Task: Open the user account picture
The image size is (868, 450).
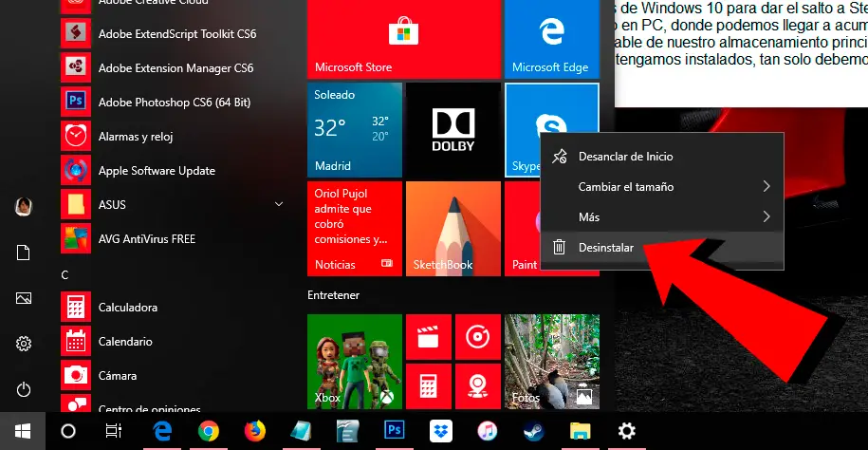Action: 24,207
